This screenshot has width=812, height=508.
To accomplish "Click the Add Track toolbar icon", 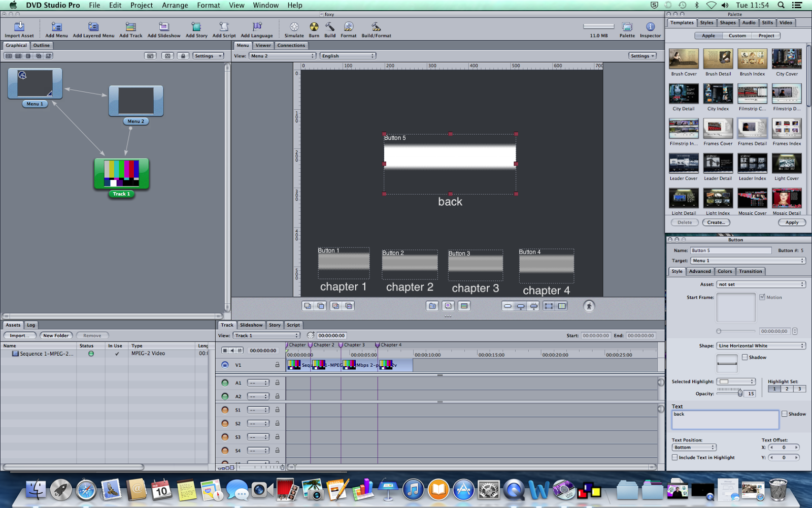I will (x=130, y=26).
